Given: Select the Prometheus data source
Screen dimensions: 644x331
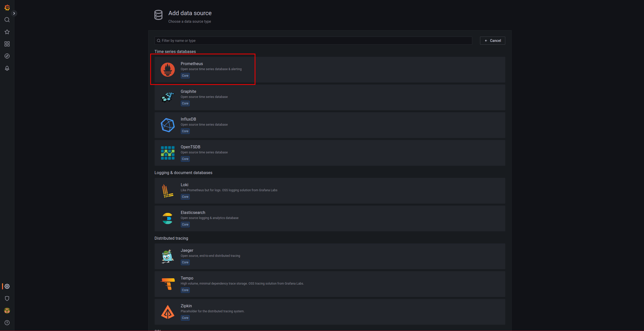Looking at the screenshot, I should [x=192, y=64].
